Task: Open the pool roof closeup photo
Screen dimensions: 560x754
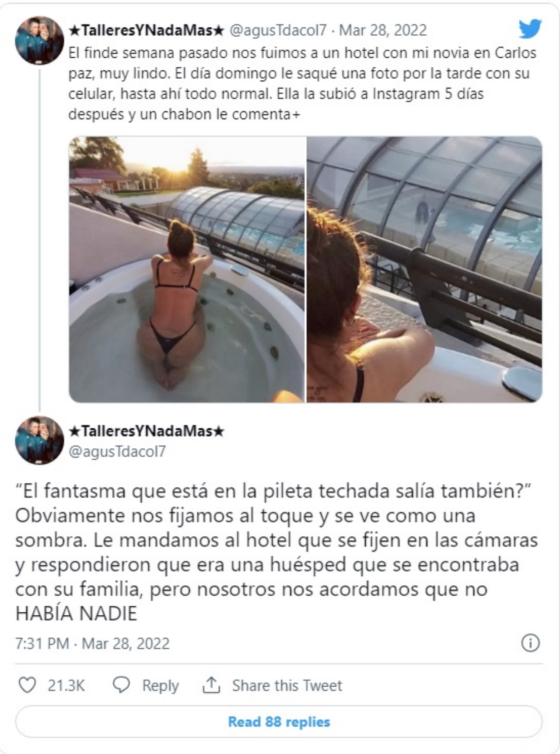Action: [424, 269]
